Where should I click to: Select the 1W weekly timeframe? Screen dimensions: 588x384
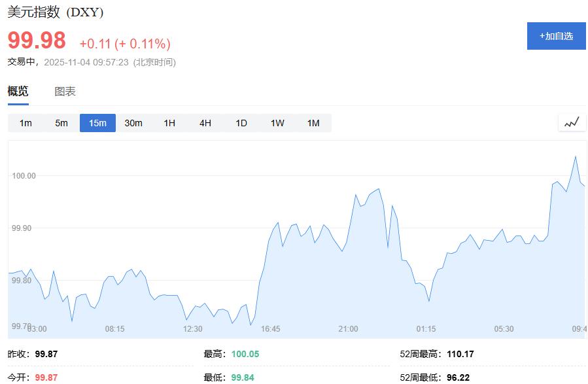[277, 122]
